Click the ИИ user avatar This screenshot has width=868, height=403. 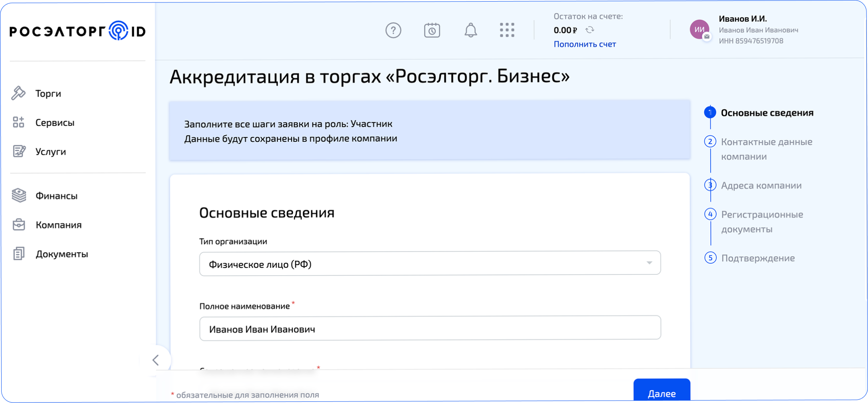[x=700, y=29]
